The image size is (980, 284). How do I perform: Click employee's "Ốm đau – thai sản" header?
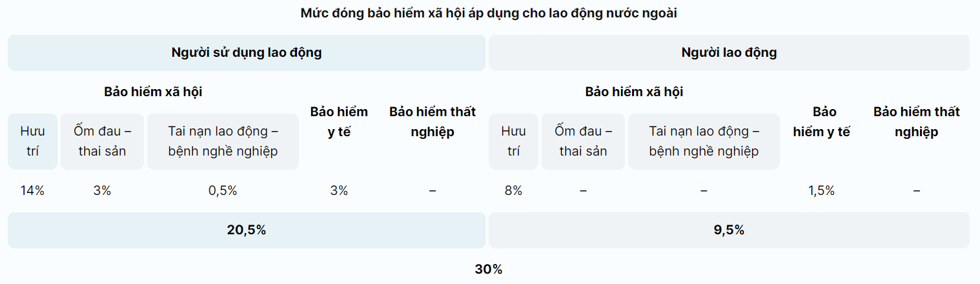pos(583,141)
